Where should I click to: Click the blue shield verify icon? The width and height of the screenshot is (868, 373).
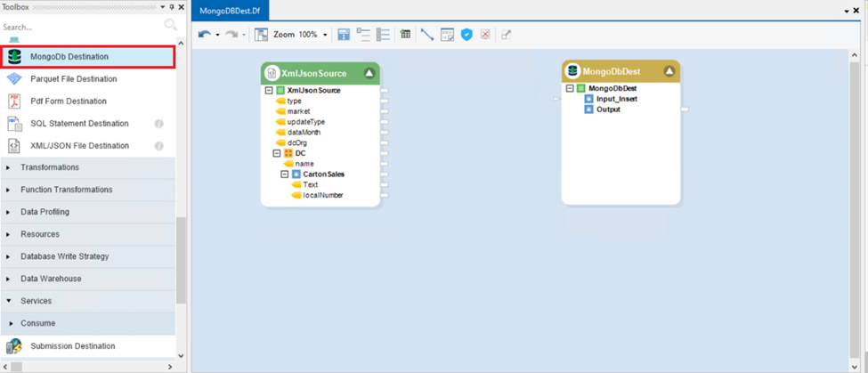pos(466,35)
